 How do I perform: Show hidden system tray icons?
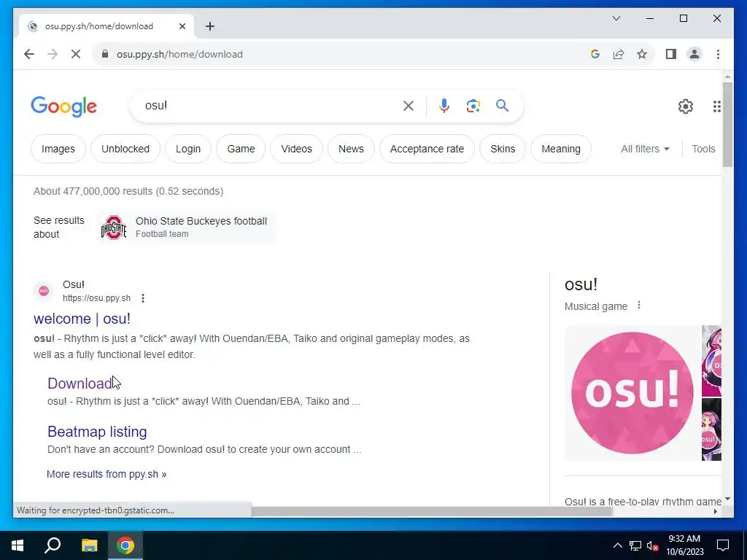(617, 545)
